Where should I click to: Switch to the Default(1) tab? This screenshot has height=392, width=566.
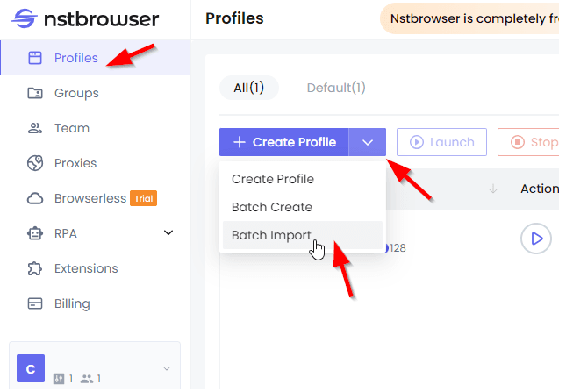[x=336, y=88]
